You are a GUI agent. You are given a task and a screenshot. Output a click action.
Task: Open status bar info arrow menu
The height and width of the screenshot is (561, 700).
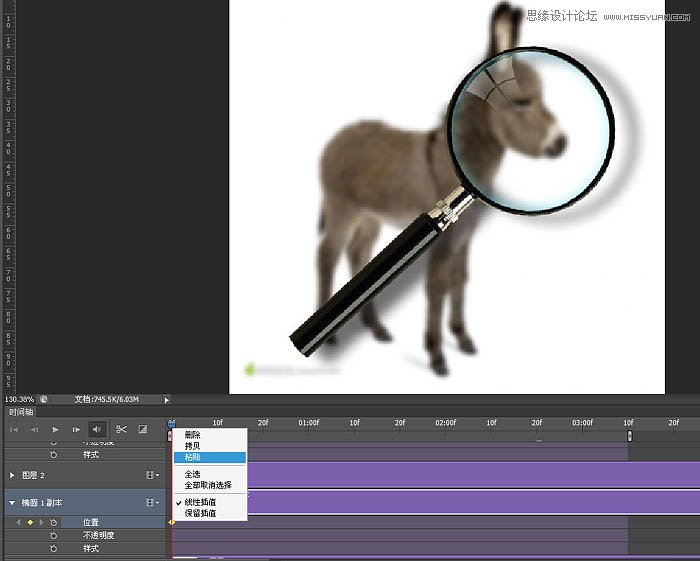point(167,400)
